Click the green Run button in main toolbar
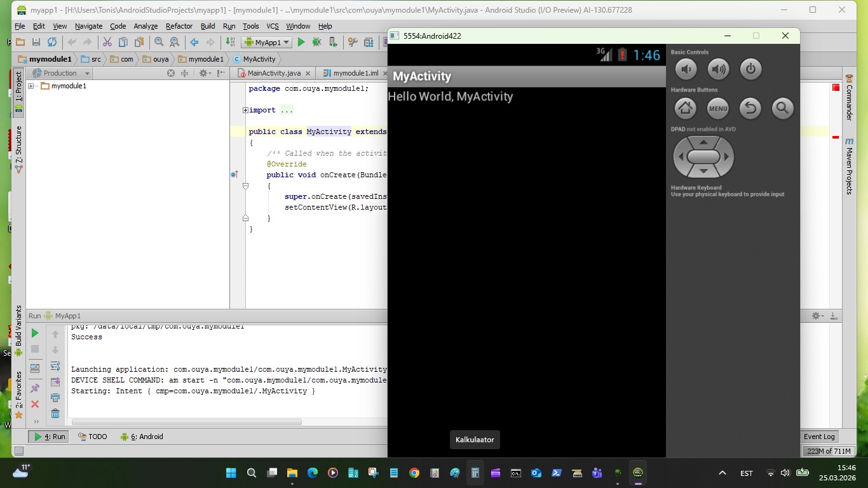This screenshot has width=868, height=488. 301,43
